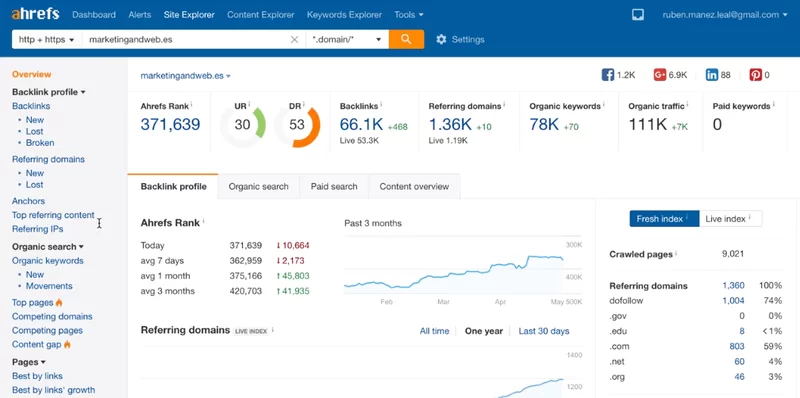
Task: Click the DR 53 orange gauge
Action: [297, 125]
